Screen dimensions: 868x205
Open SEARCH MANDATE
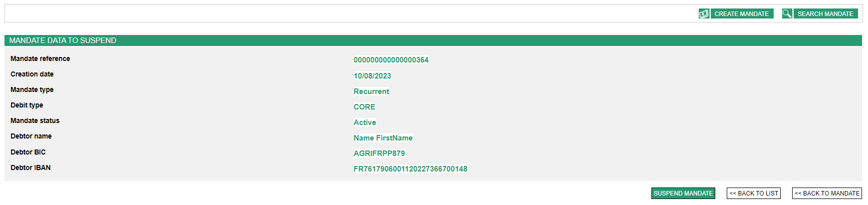[x=825, y=14]
